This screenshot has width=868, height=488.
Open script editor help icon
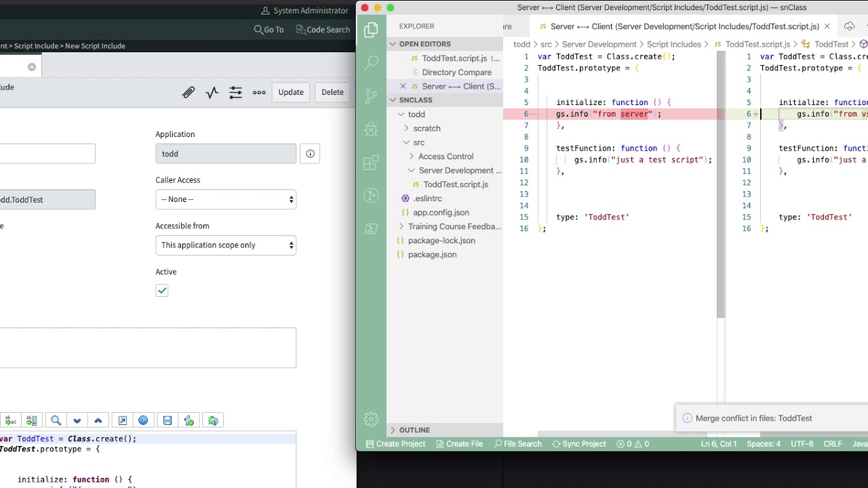click(143, 421)
